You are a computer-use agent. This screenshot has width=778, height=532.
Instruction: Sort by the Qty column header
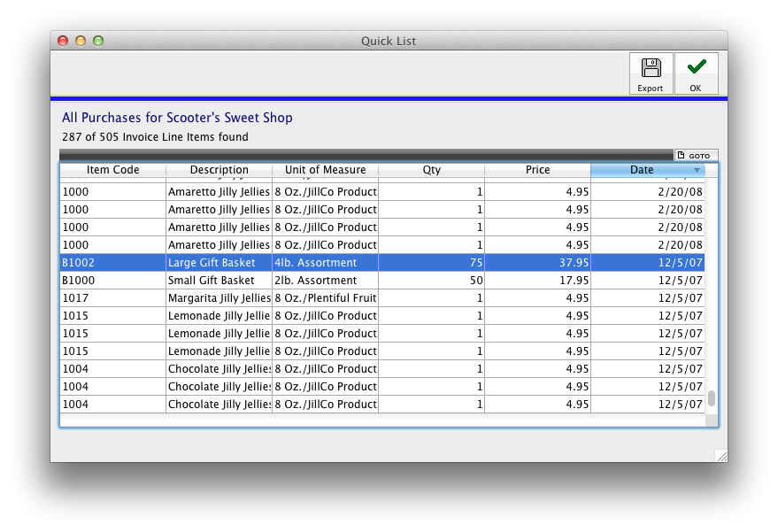[431, 170]
